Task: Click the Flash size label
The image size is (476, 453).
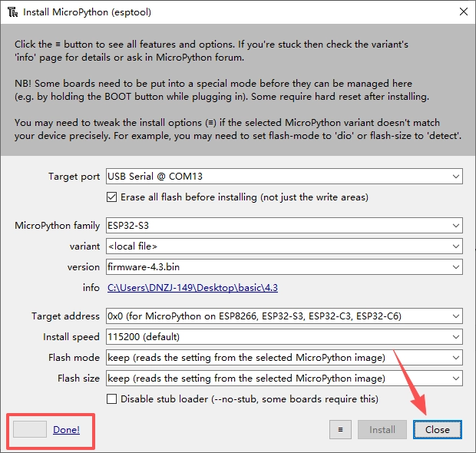Action: [78, 378]
